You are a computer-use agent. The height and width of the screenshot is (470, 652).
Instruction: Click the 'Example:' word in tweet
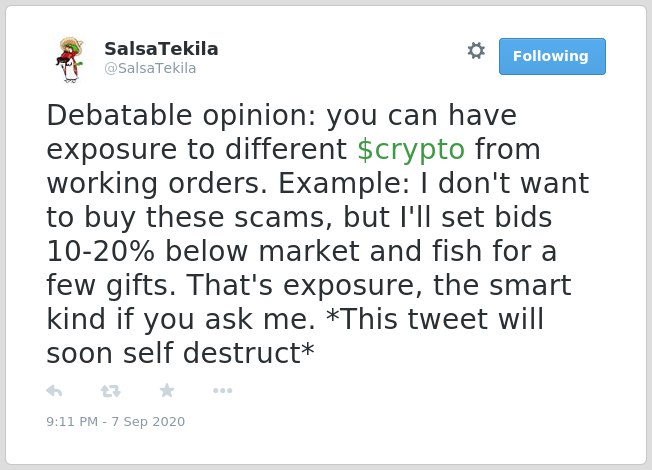pyautogui.click(x=344, y=184)
